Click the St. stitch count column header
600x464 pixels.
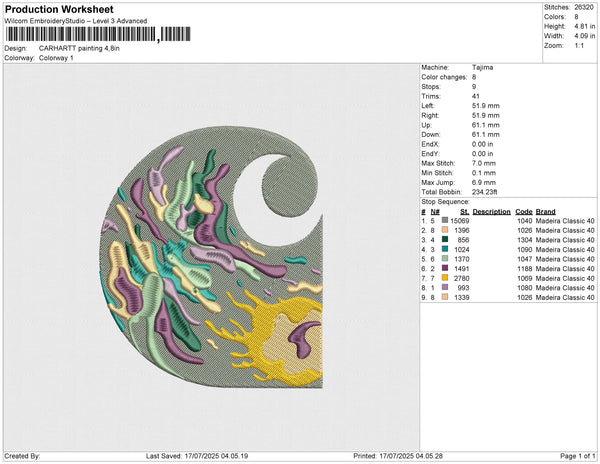pos(464,211)
